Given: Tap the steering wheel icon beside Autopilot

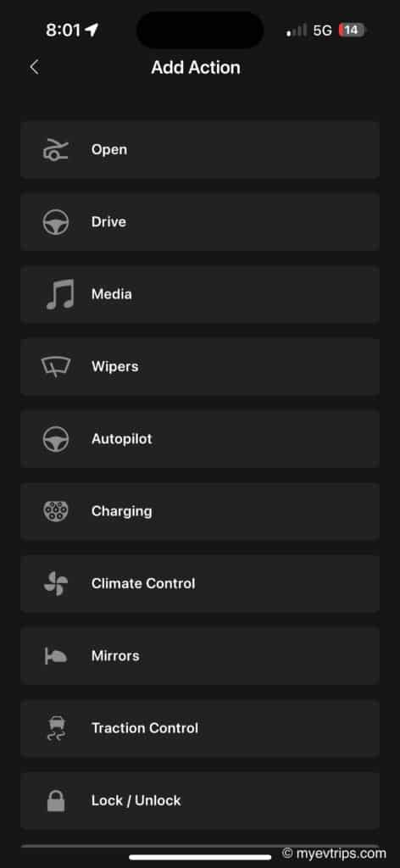Looking at the screenshot, I should point(56,439).
